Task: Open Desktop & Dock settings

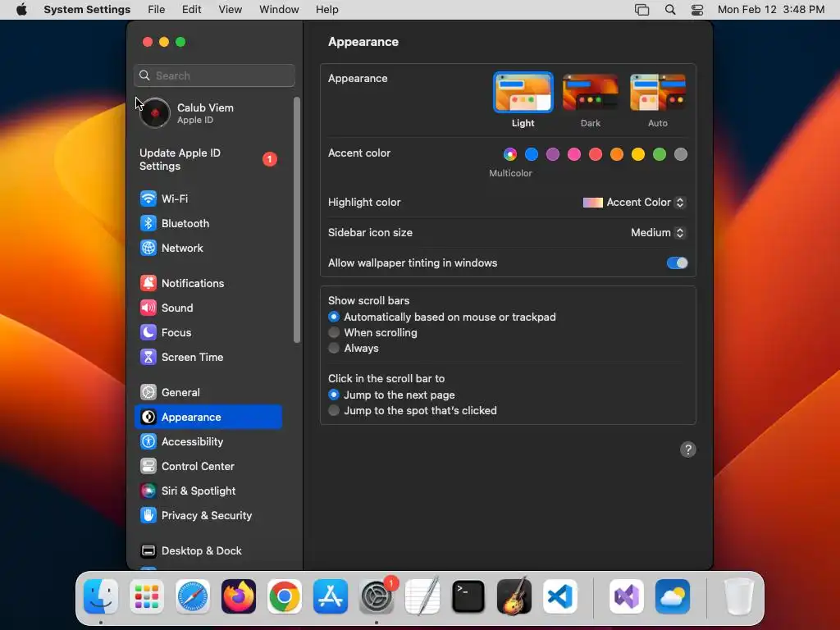Action: pos(208,551)
